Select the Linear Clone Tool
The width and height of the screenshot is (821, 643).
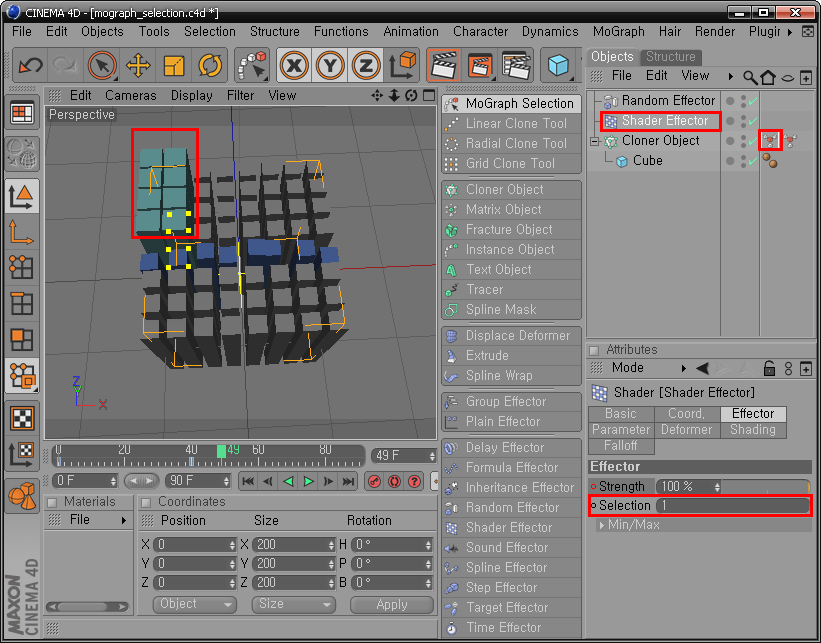[512, 124]
